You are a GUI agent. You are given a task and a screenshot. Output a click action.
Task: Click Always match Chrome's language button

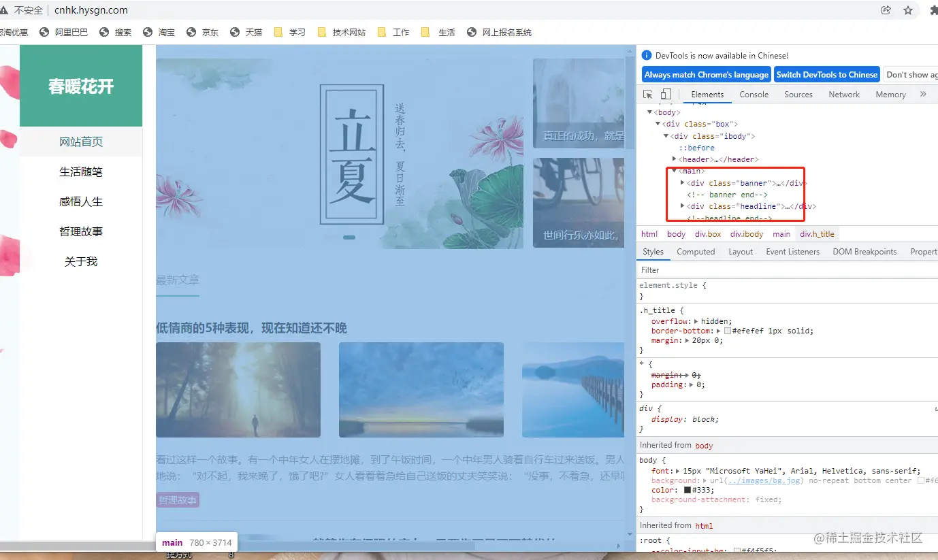click(706, 75)
